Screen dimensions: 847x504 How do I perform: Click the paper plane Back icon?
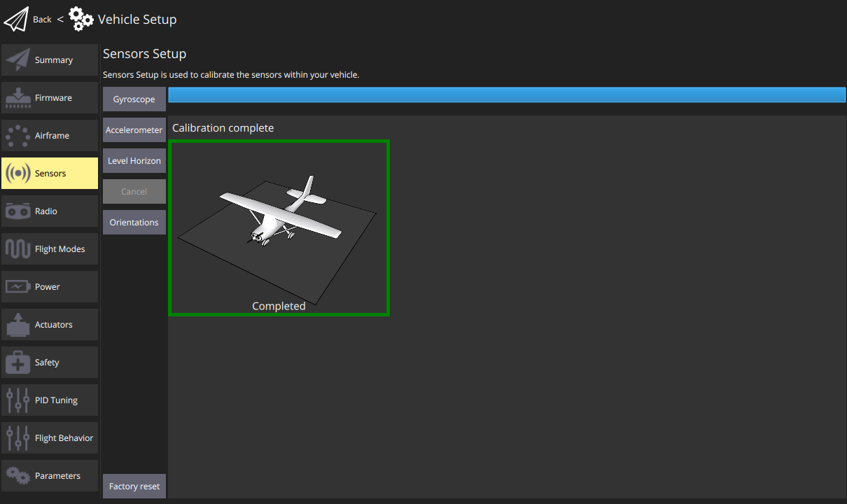16,20
